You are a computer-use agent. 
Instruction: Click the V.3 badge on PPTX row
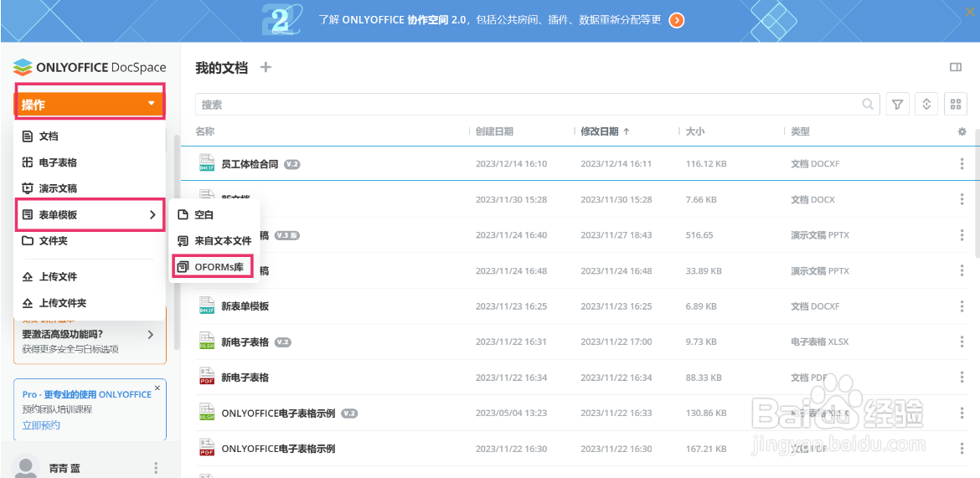coord(287,235)
